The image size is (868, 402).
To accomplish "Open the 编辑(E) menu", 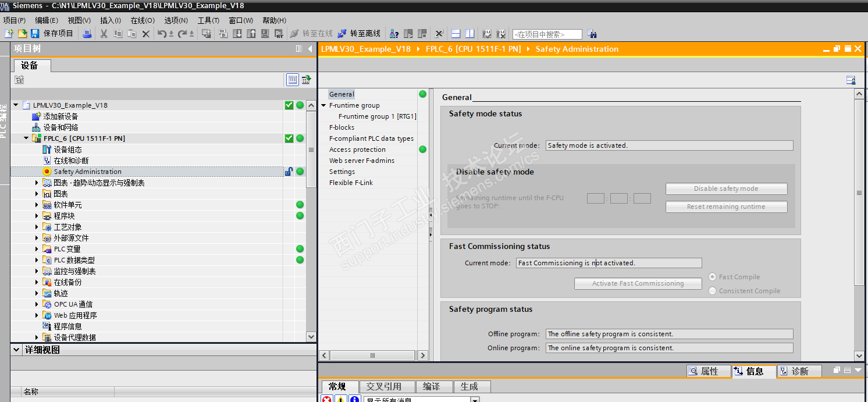I will pos(47,20).
